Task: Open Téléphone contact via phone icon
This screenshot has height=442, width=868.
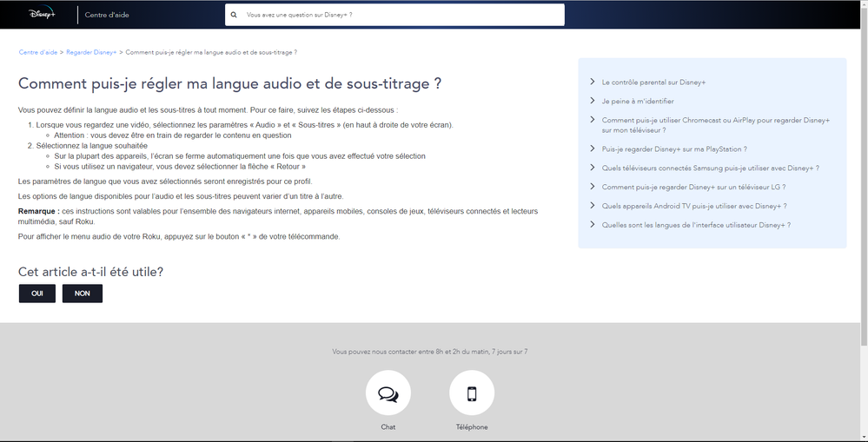Action: coord(472,393)
